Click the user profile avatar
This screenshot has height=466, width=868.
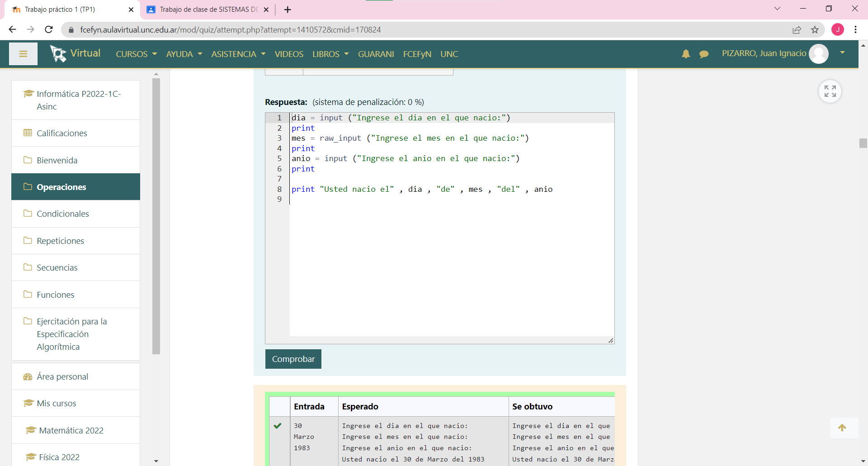[x=818, y=54]
